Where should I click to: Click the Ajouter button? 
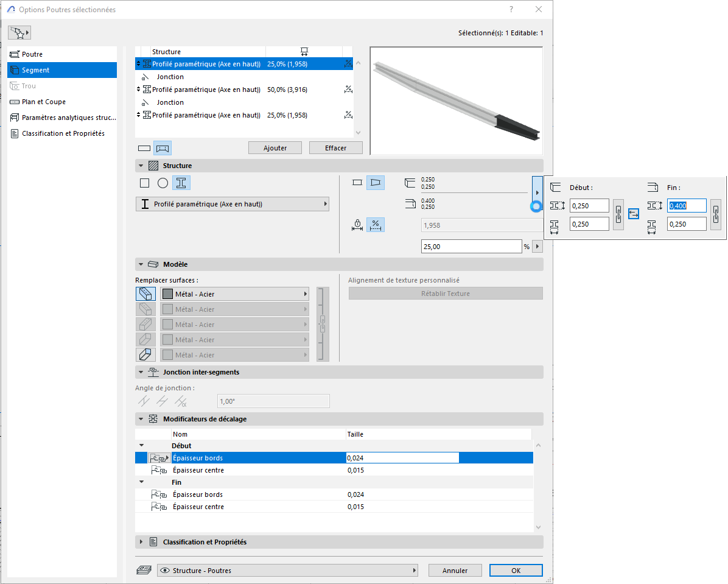coord(275,148)
